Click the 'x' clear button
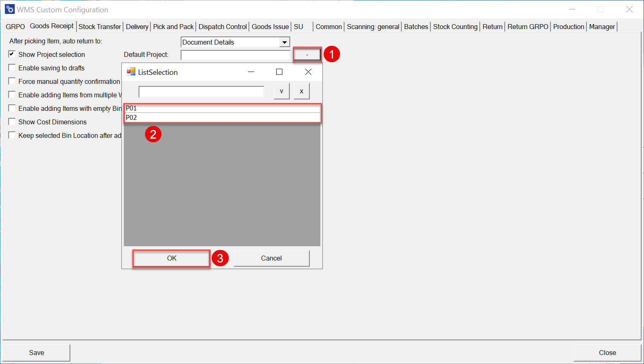 pos(302,91)
